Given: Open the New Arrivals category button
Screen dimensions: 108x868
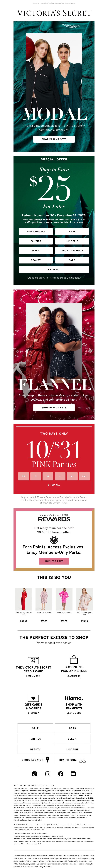Looking at the screenshot, I should click(x=36, y=231).
